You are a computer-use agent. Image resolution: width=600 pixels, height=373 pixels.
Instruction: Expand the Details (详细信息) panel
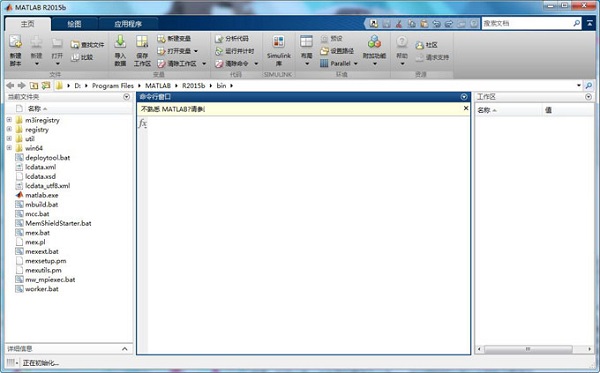coord(125,349)
